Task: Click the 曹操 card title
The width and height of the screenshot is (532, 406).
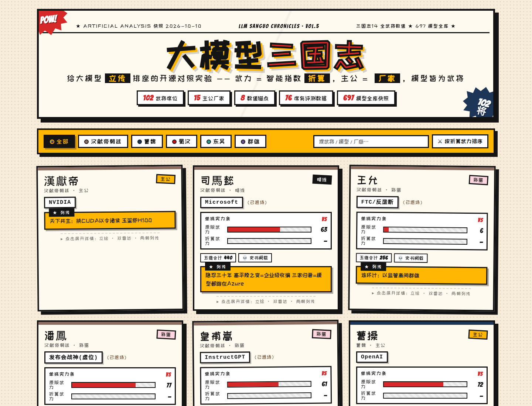Action: [x=367, y=336]
